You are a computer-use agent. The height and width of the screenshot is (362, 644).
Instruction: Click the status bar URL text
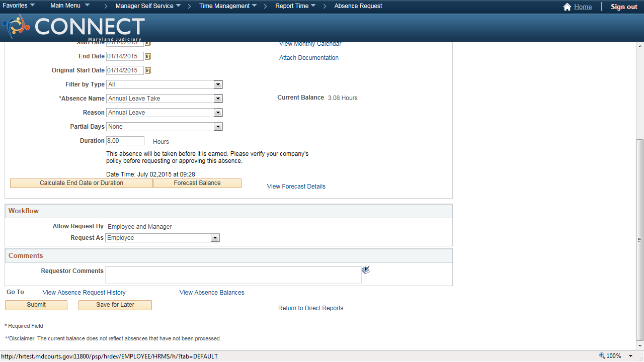[110, 356]
